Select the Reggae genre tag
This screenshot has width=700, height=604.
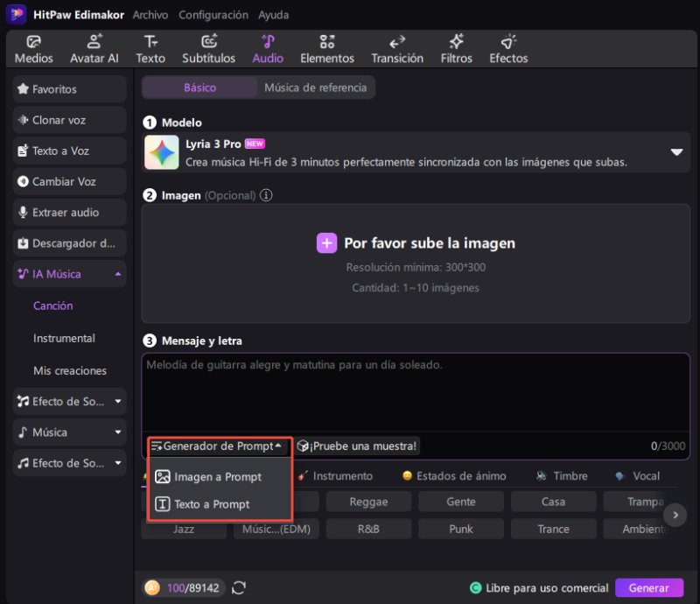[x=368, y=502]
